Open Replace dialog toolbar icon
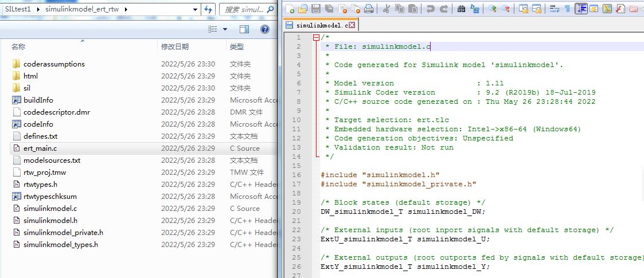644x278 pixels. pyautogui.click(x=474, y=8)
